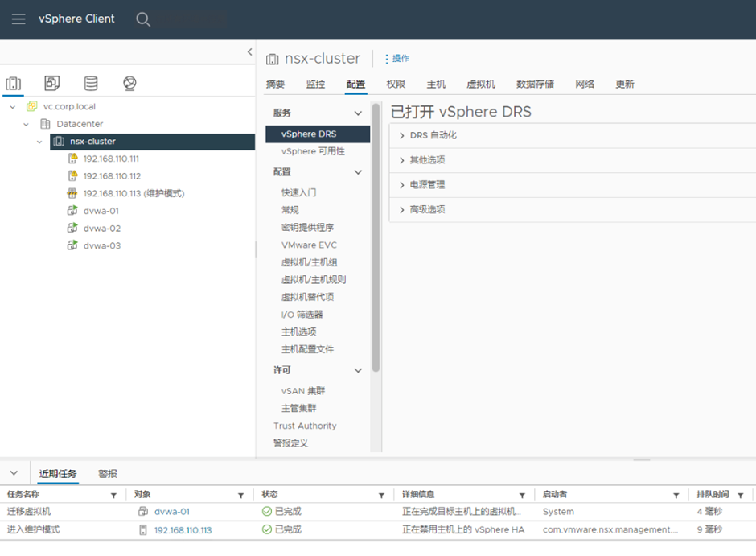Collapse the 许可 section
The height and width of the screenshot is (556, 756).
358,370
